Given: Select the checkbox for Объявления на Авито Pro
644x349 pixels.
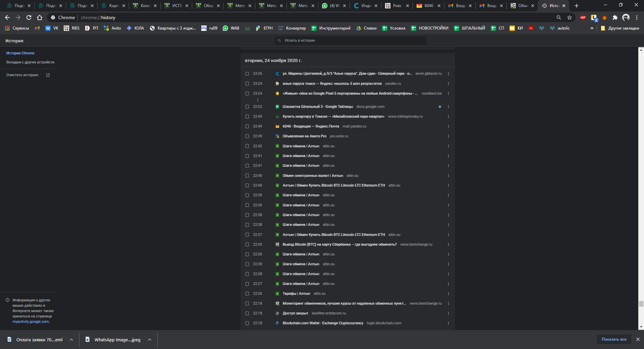Looking at the screenshot, I should point(247,136).
